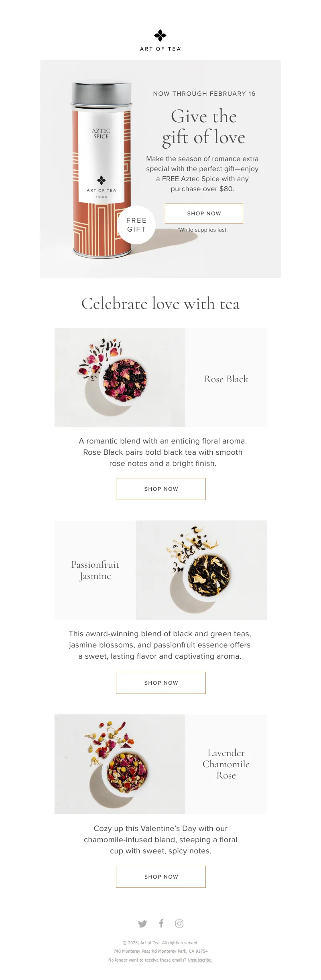Click the Art of Tea logo

click(160, 40)
